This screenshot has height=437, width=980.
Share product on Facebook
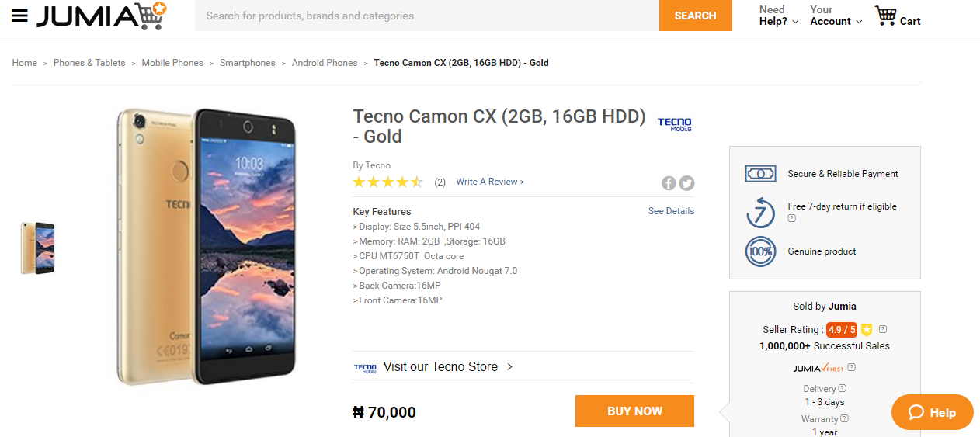(x=669, y=183)
